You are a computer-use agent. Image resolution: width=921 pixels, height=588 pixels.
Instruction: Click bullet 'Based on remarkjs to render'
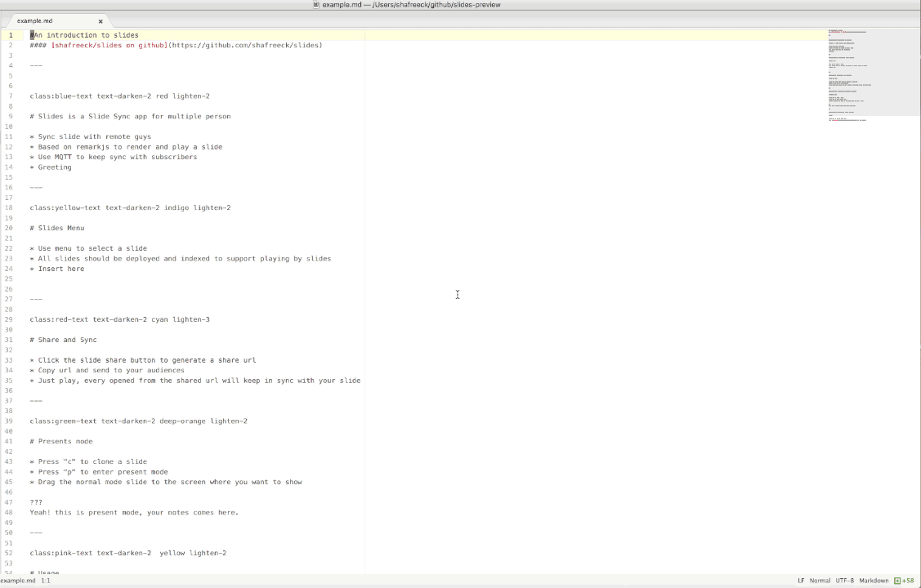[127, 147]
